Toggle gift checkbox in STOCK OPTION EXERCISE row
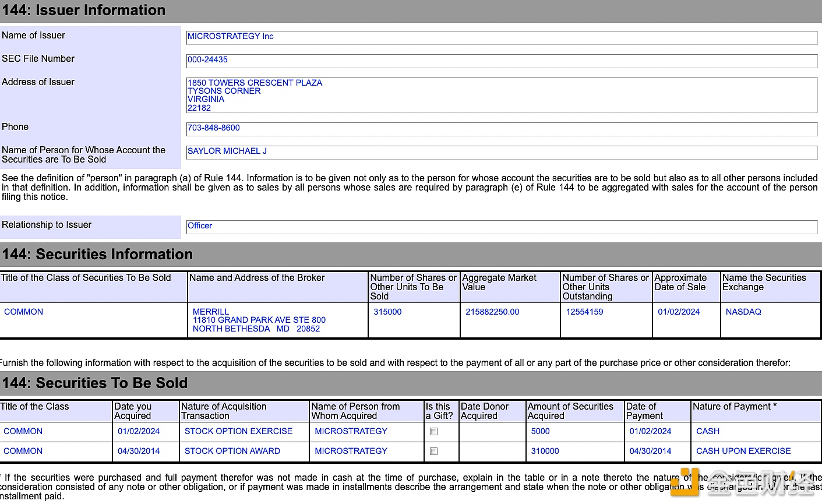 click(433, 432)
